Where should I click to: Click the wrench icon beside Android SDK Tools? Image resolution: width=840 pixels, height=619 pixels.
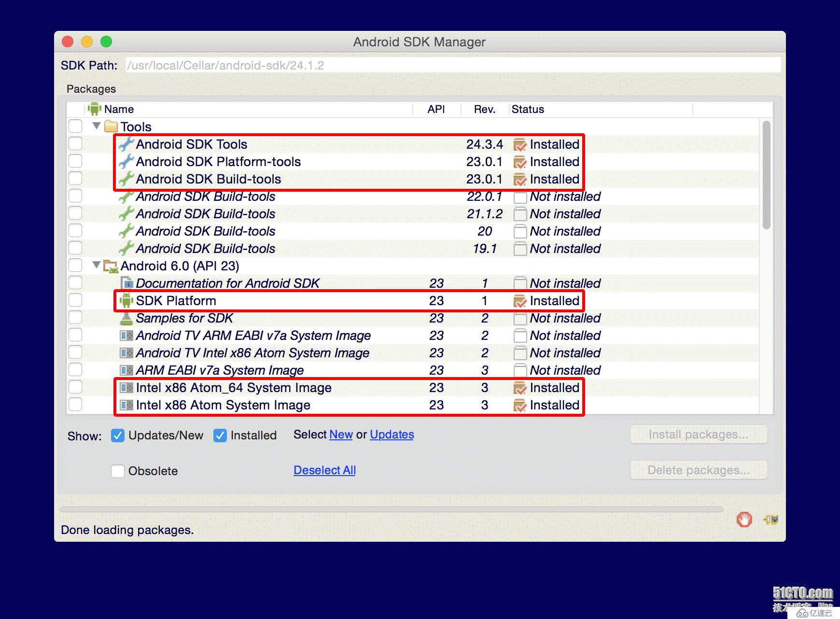[x=126, y=144]
